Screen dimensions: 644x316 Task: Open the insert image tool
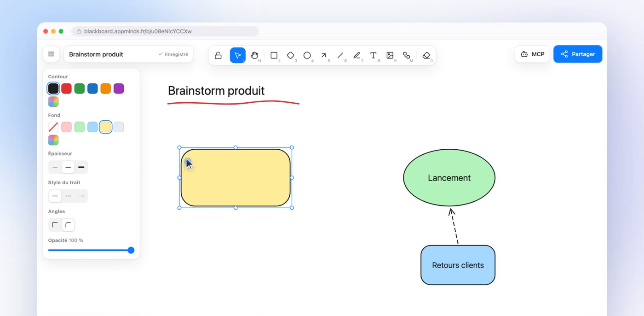coord(390,55)
